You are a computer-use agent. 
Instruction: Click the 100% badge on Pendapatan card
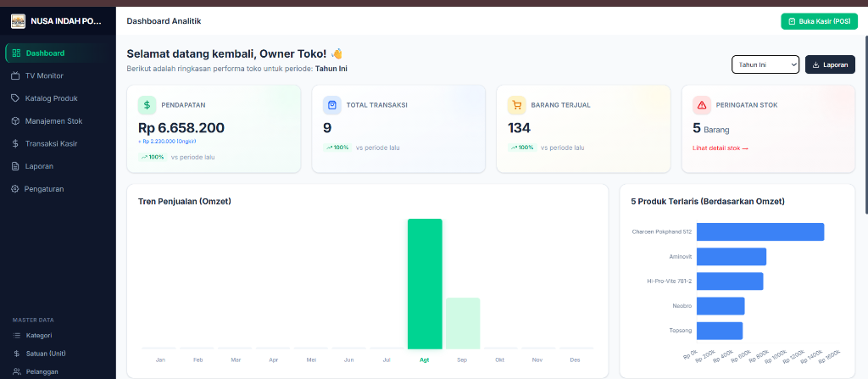click(x=152, y=158)
